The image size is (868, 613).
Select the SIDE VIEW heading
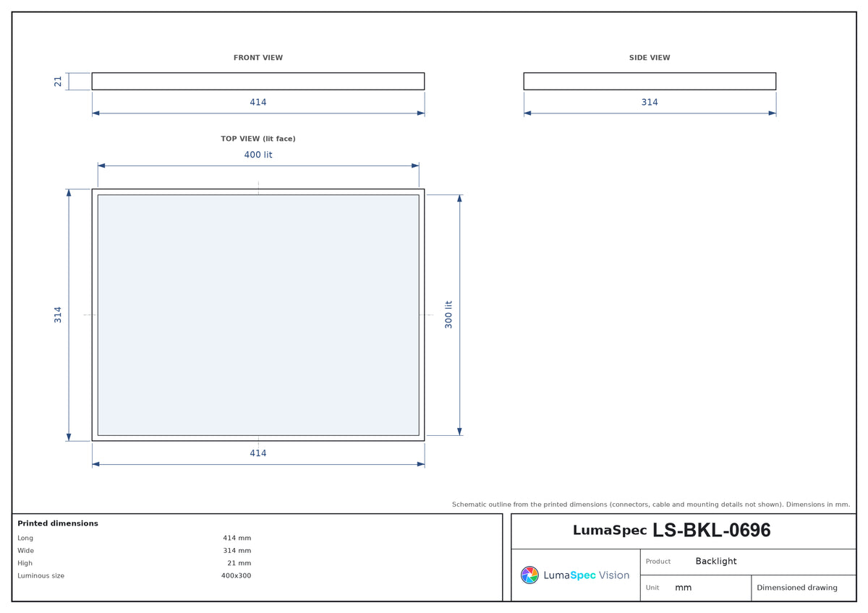tap(650, 58)
